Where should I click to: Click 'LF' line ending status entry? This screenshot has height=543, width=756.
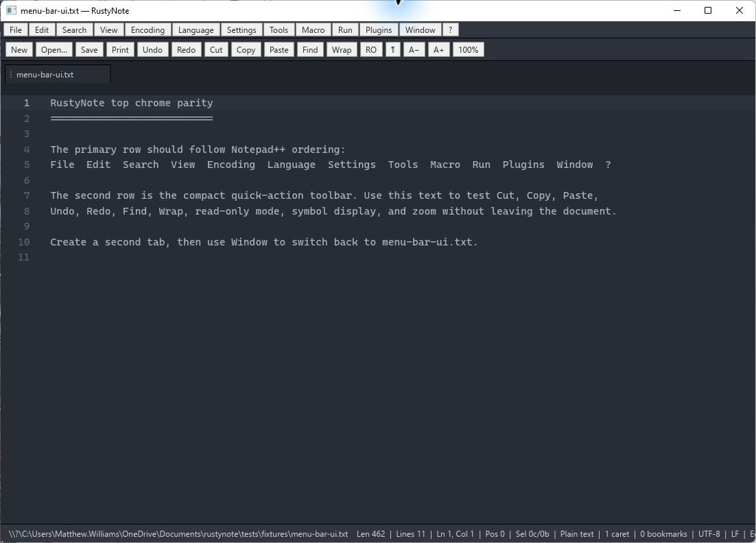(x=735, y=534)
